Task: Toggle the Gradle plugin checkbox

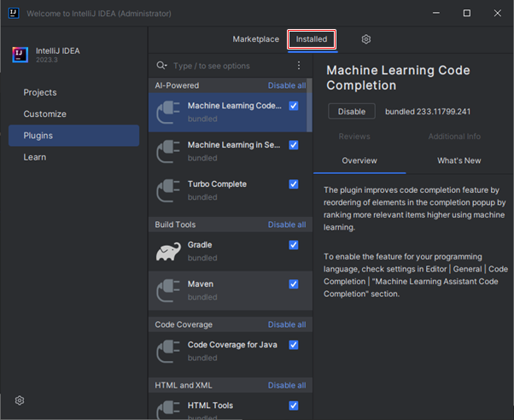Action: point(294,245)
